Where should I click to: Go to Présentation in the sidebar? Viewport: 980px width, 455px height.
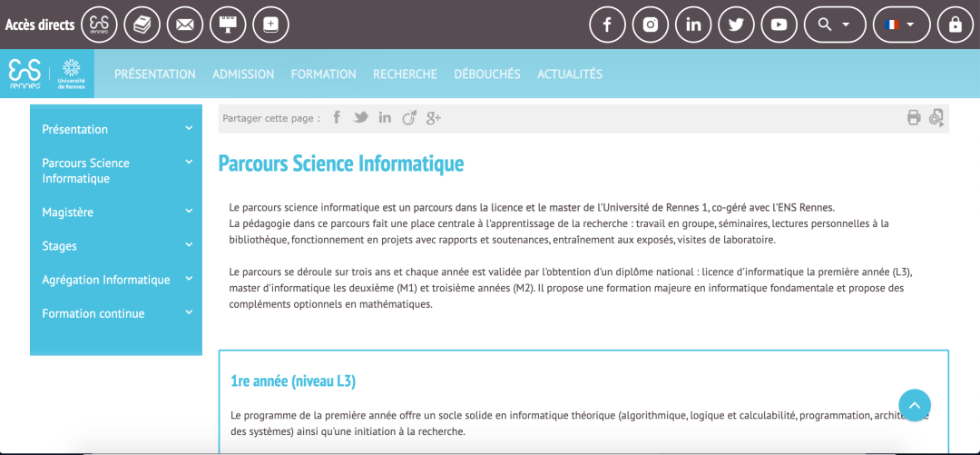click(75, 129)
